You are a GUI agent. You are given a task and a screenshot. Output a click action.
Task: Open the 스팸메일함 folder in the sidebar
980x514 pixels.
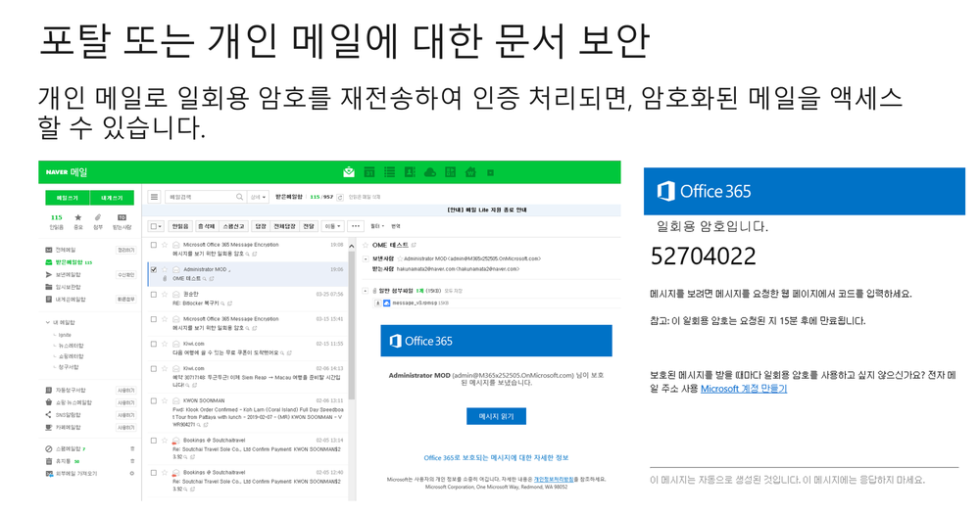70,448
